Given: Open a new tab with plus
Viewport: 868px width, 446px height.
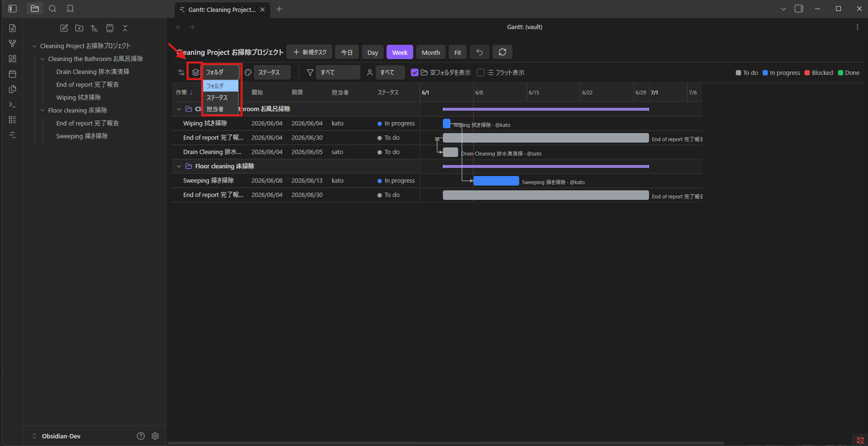Looking at the screenshot, I should pyautogui.click(x=279, y=9).
